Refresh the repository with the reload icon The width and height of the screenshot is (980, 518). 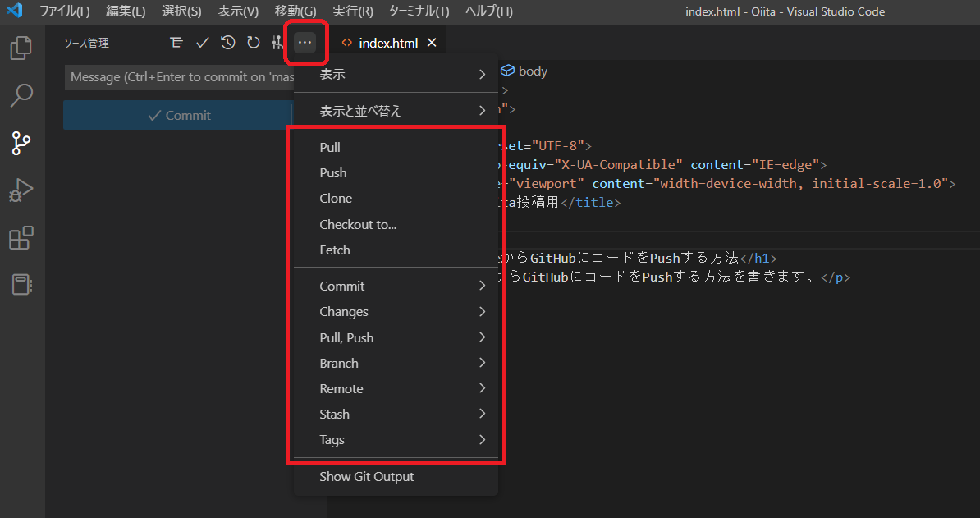tap(253, 42)
